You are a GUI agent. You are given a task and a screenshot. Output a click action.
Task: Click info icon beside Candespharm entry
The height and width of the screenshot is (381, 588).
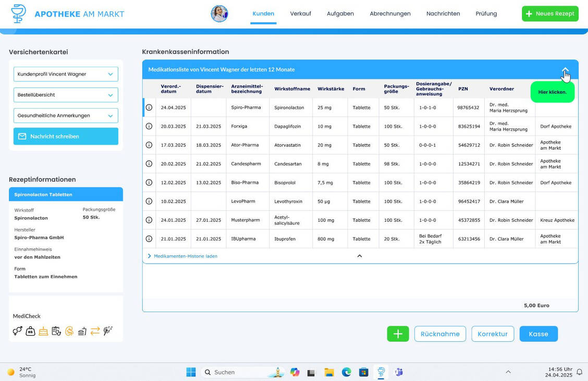149,164
